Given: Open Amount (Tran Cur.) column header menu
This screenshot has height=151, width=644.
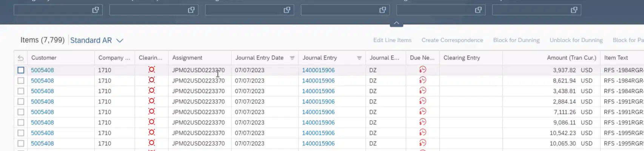Looking at the screenshot, I should point(551,58).
